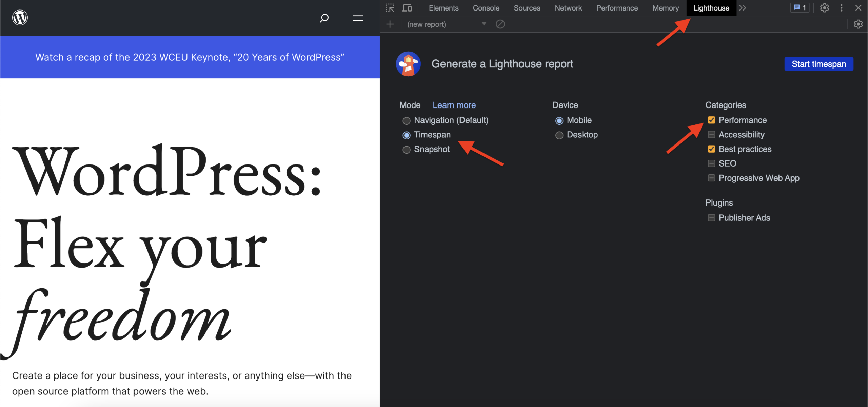Screen dimensions: 868x407
Task: Open the site search magnifier icon
Action: click(324, 18)
